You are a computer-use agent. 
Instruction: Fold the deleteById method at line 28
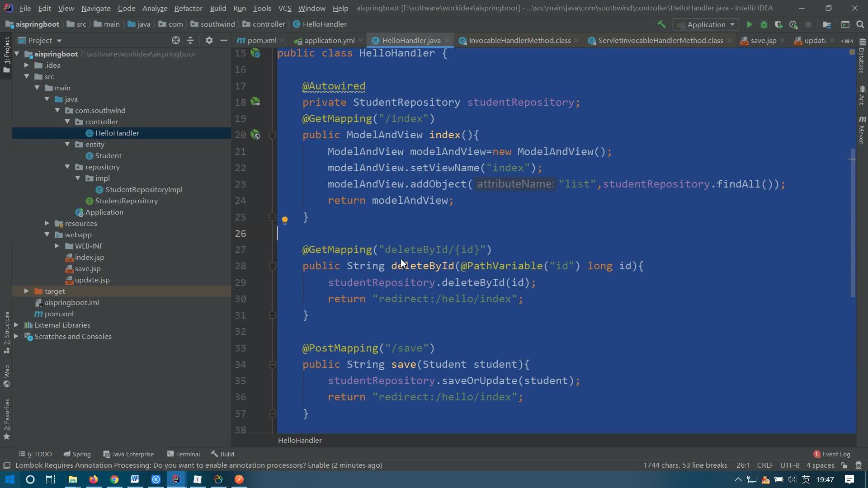pos(272,266)
